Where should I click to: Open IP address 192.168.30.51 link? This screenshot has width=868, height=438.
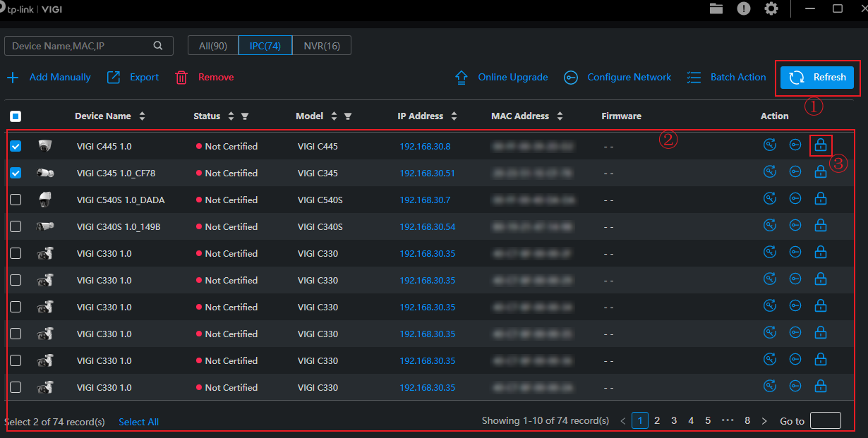coord(427,174)
